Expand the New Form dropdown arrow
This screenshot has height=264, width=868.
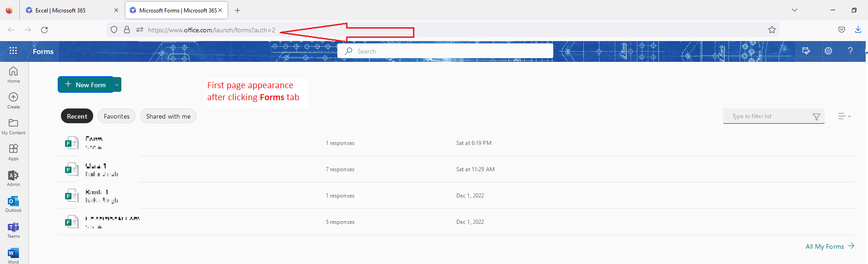point(117,85)
